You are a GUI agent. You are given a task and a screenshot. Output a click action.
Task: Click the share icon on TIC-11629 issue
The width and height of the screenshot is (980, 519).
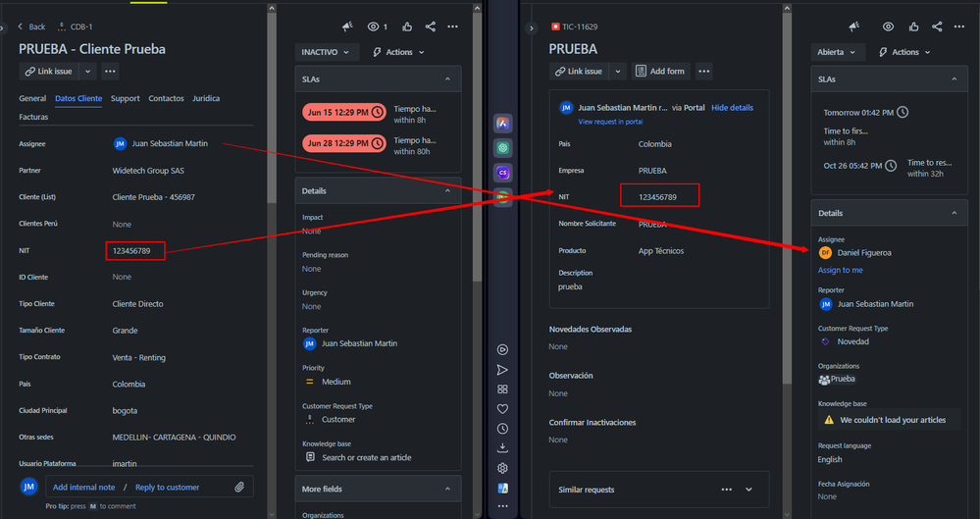tap(937, 26)
